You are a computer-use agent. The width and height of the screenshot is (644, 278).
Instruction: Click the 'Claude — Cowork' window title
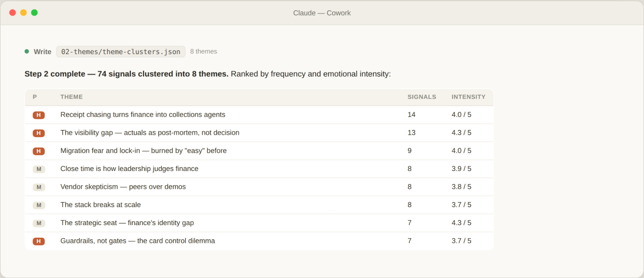point(322,13)
